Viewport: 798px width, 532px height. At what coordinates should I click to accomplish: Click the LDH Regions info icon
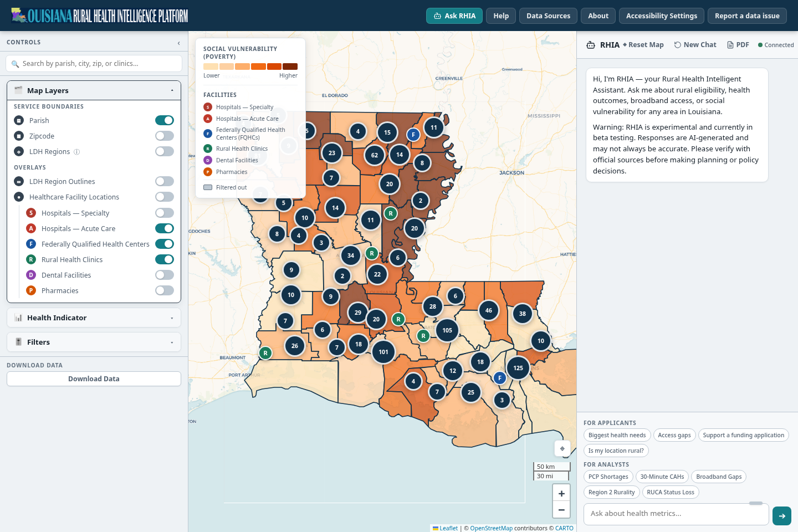tap(77, 152)
